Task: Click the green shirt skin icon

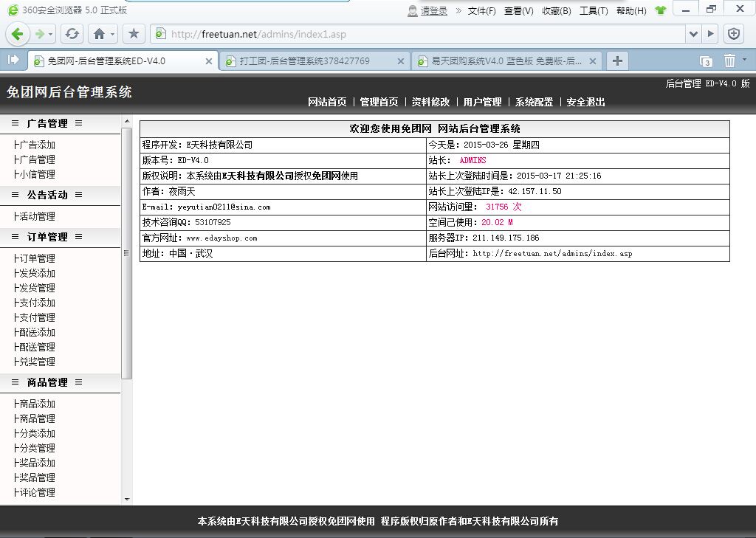Action: [x=660, y=10]
